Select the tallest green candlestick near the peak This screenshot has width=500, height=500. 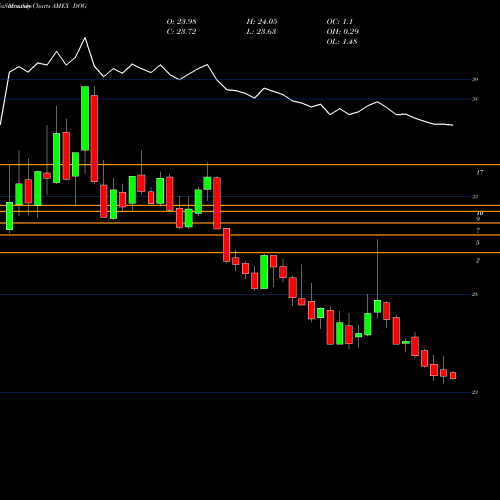85,118
